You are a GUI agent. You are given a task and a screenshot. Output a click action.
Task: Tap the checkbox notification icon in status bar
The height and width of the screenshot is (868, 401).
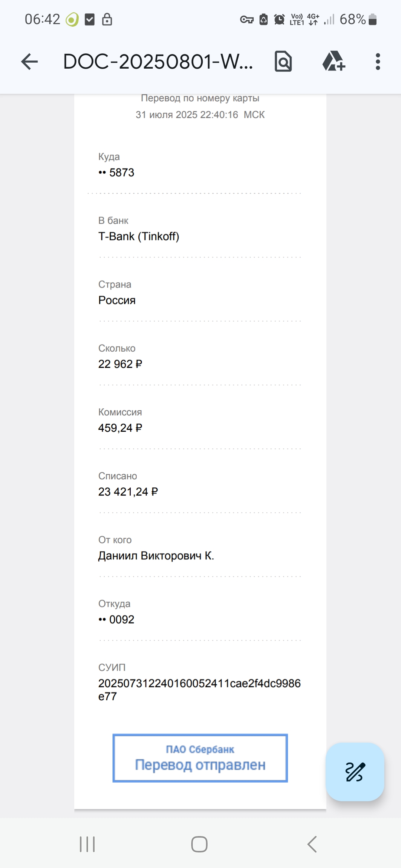click(x=90, y=19)
